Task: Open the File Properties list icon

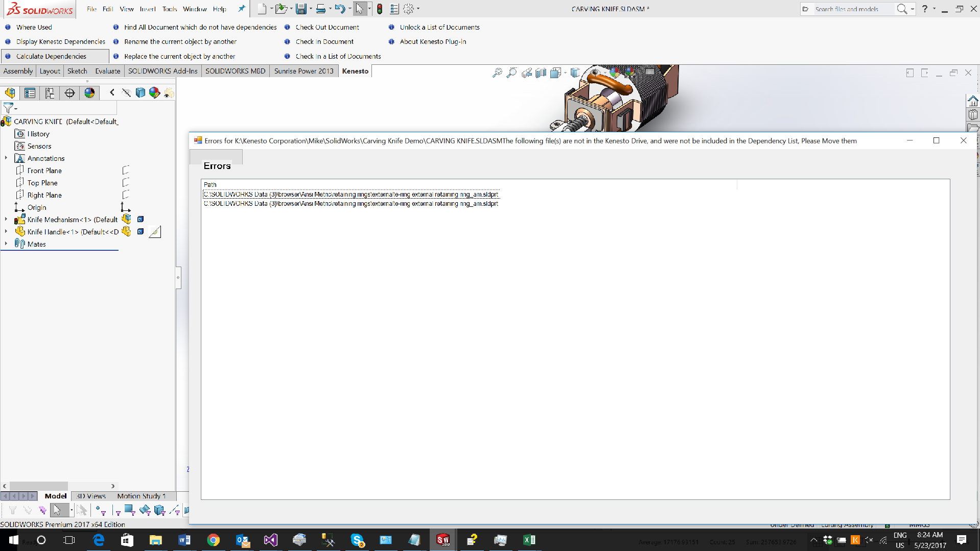Action: click(394, 9)
